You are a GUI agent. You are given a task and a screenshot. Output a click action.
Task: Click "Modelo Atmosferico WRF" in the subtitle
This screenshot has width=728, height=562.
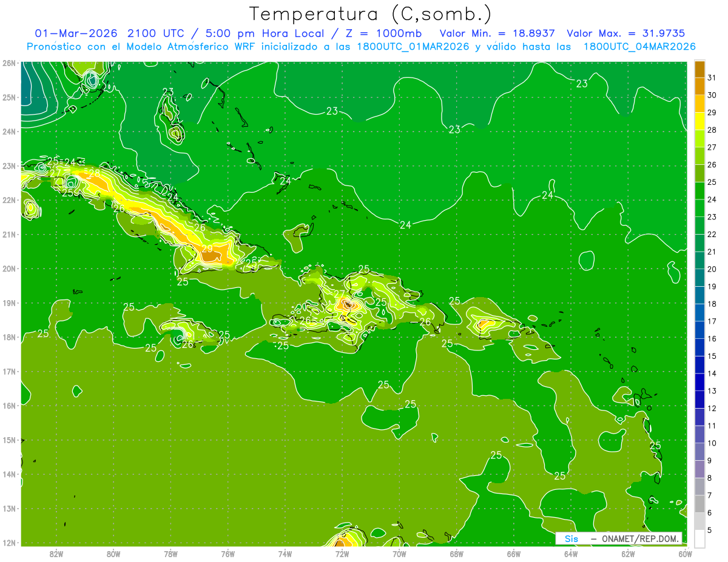coord(191,47)
